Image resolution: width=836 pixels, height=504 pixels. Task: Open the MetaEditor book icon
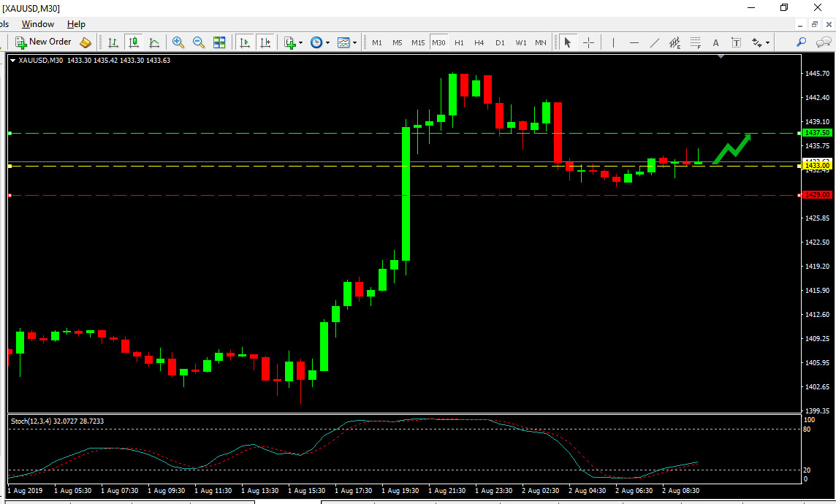click(85, 42)
